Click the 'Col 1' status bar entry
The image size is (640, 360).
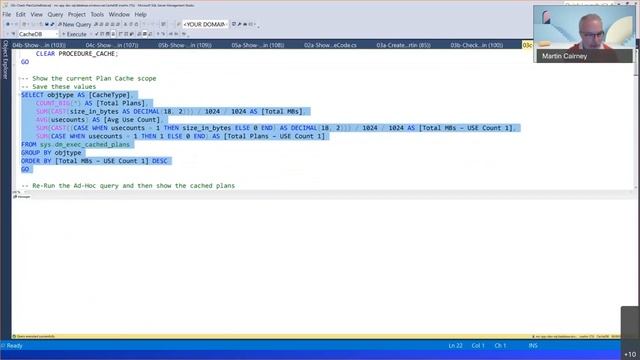tap(478, 346)
